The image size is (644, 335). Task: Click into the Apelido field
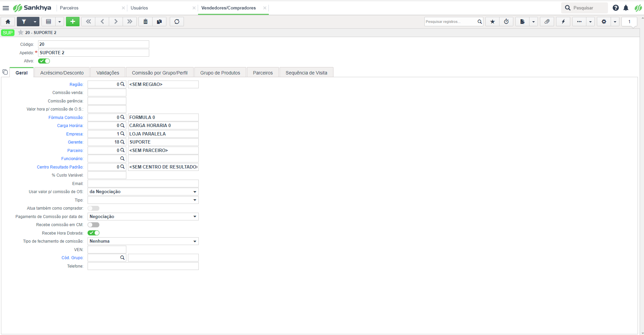(94, 53)
